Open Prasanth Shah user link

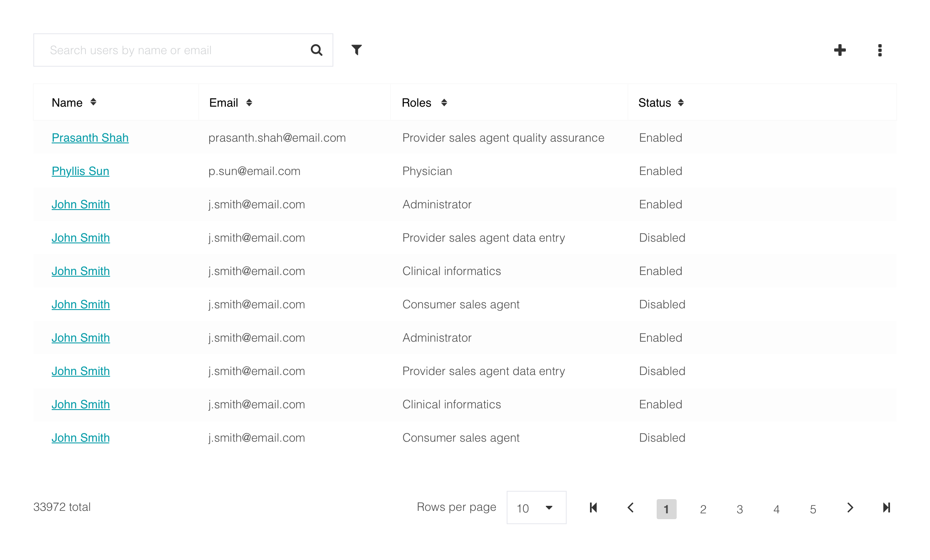tap(90, 138)
